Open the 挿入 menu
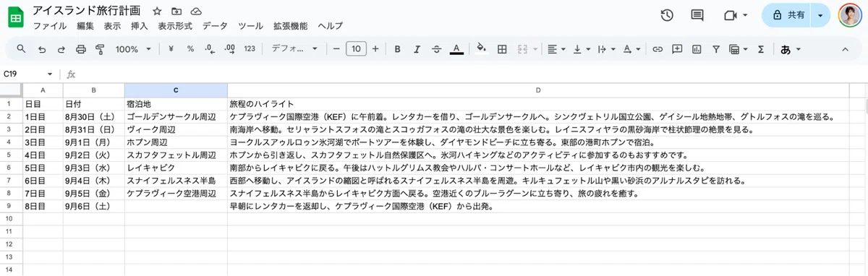The image size is (868, 276). coord(140,26)
